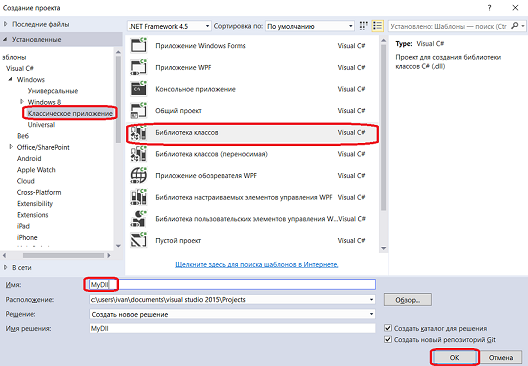Expand the 'Последние файлы' section
The image size is (528, 366).
[5, 24]
